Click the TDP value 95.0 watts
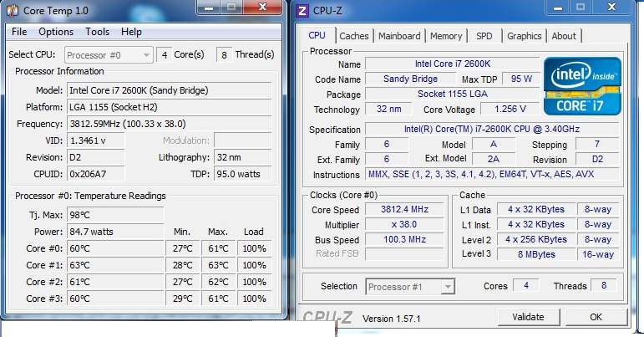The image size is (644, 337). point(243,174)
